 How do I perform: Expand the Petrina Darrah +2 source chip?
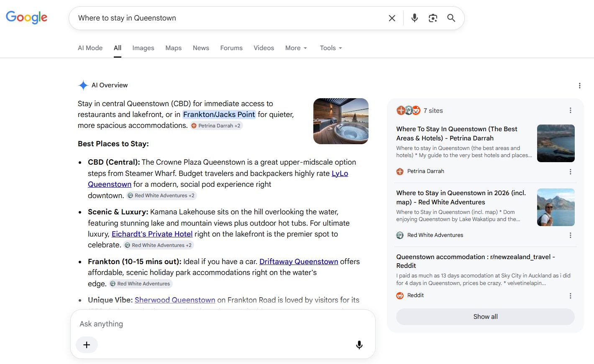coord(216,126)
